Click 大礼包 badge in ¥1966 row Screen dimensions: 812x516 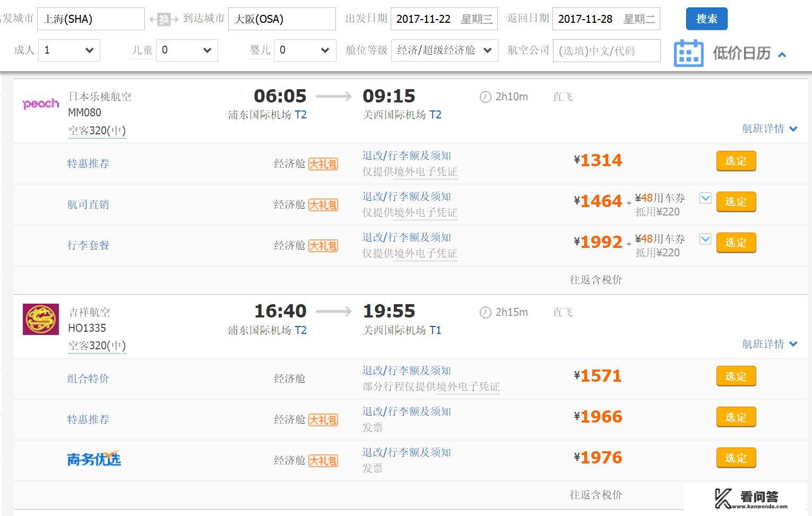323,420
